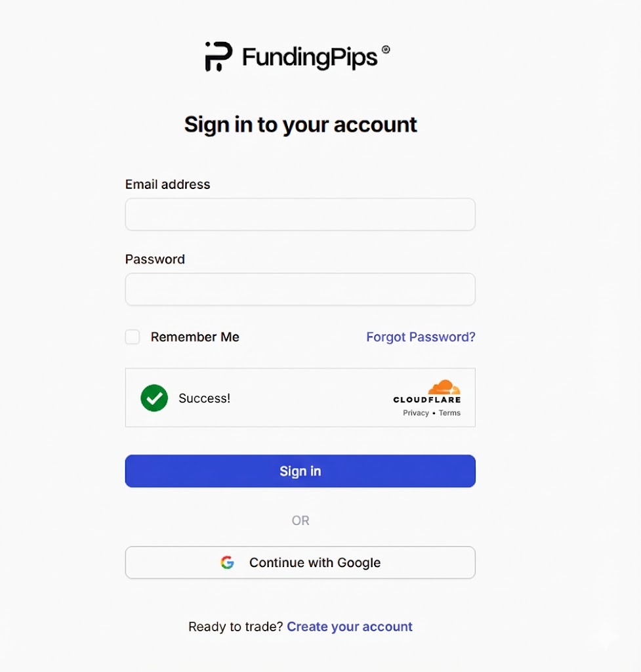641x672 pixels.
Task: Click the registered trademark symbol next to FundingPips
Action: coord(386,51)
